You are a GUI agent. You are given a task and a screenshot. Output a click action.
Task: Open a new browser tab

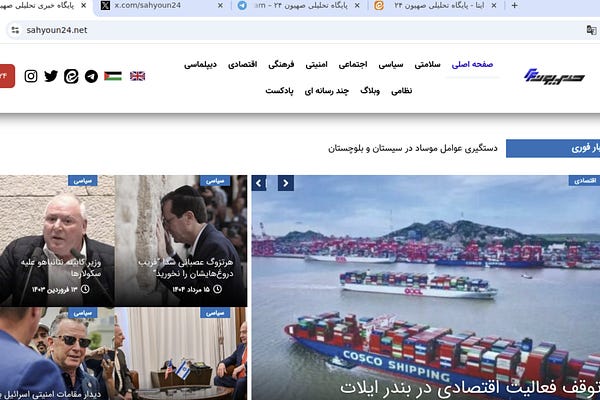pos(515,5)
